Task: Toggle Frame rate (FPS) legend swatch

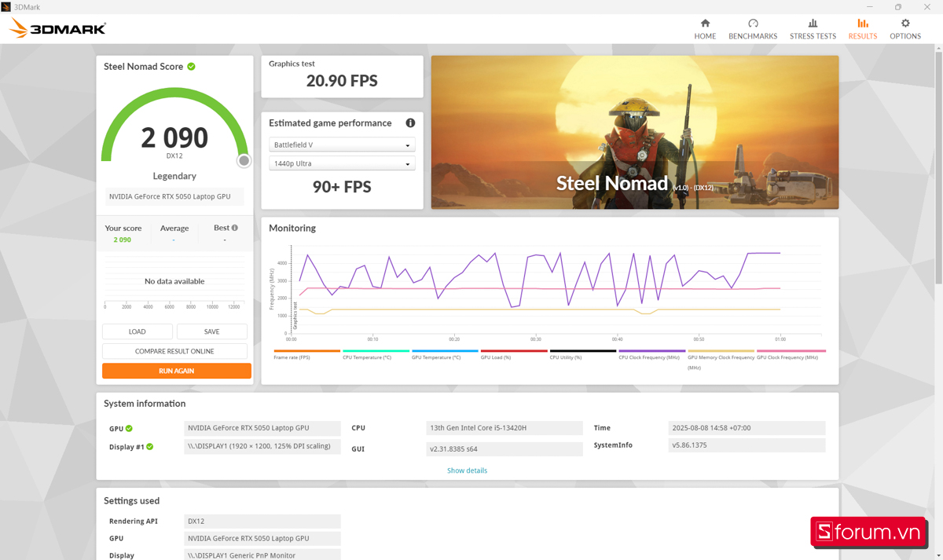Action: pos(306,351)
